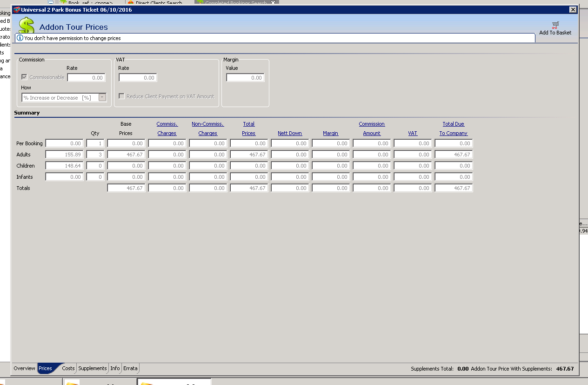Enable Reduce Client Payment on VAT Amount
The height and width of the screenshot is (385, 588).
tap(122, 96)
